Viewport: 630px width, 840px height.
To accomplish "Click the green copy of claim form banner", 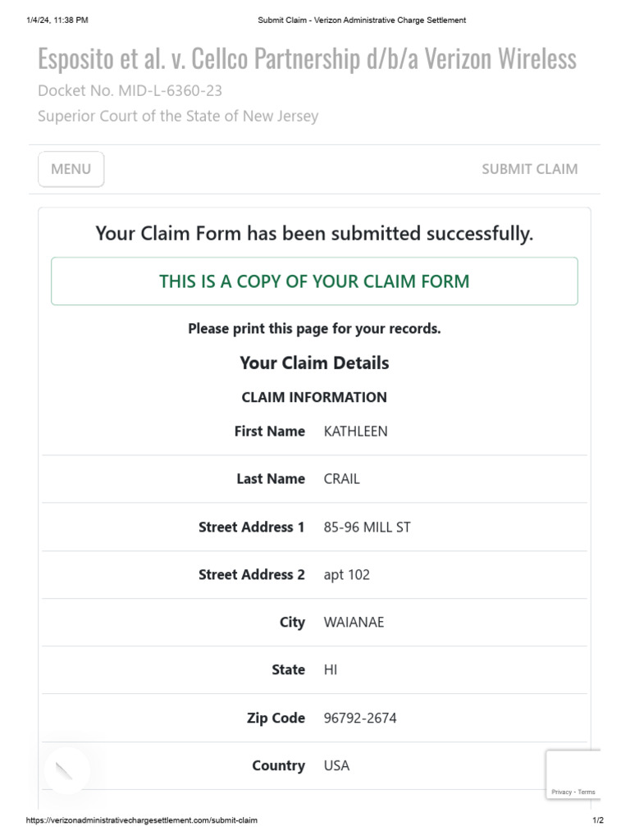I will (x=314, y=281).
